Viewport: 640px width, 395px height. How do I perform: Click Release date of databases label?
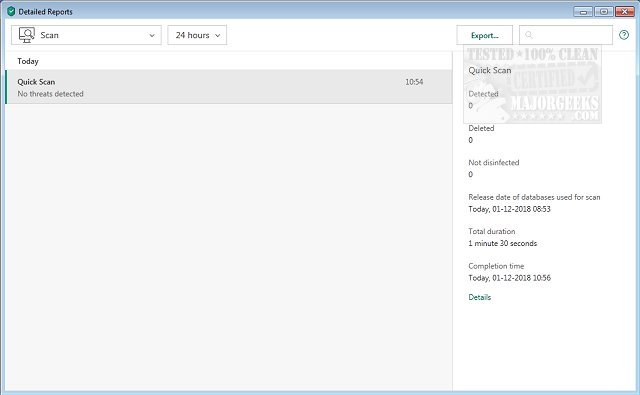click(x=534, y=197)
